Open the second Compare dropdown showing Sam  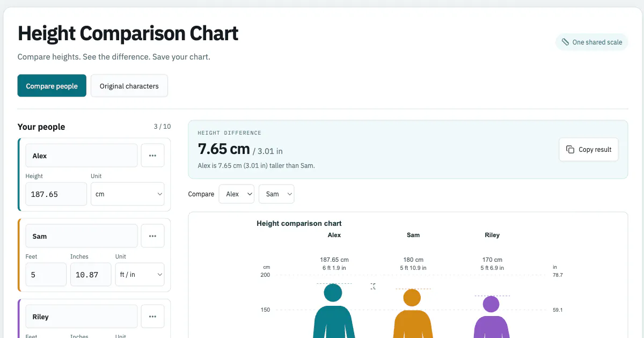pos(276,194)
